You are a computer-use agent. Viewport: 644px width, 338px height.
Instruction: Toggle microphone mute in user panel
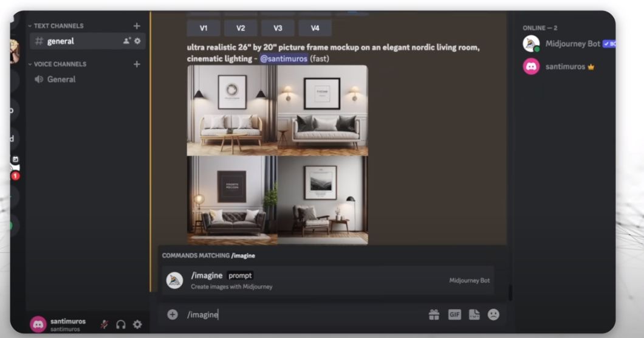104,324
